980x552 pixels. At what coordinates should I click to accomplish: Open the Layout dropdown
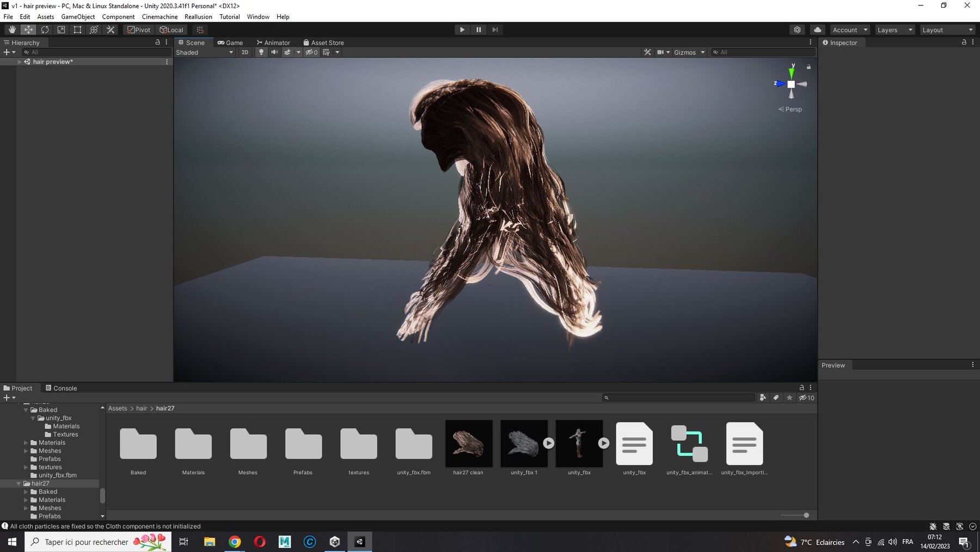[947, 30]
